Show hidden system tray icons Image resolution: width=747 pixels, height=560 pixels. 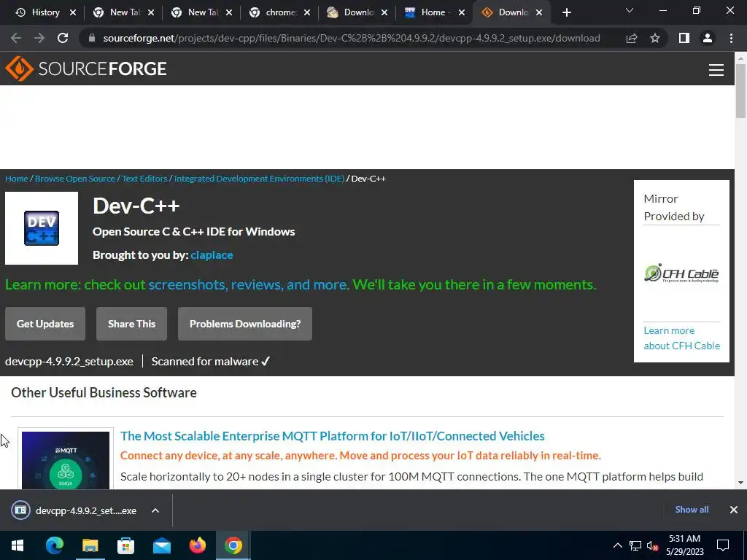point(617,545)
